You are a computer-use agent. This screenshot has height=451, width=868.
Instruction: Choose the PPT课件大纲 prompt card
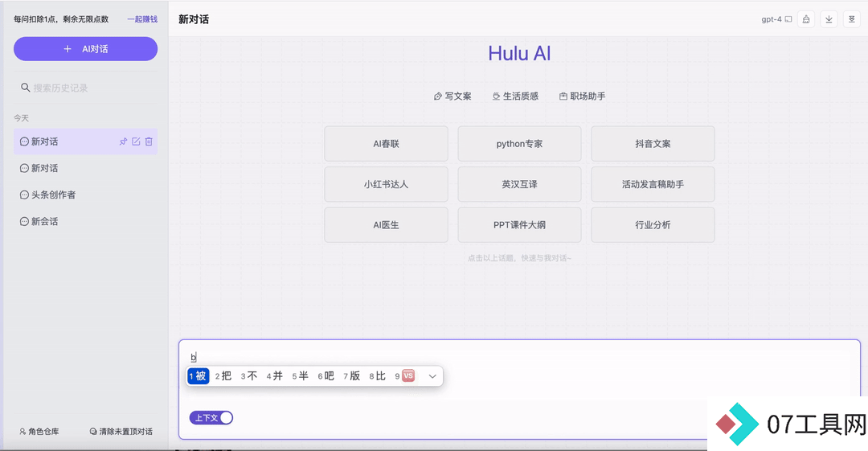pyautogui.click(x=519, y=225)
